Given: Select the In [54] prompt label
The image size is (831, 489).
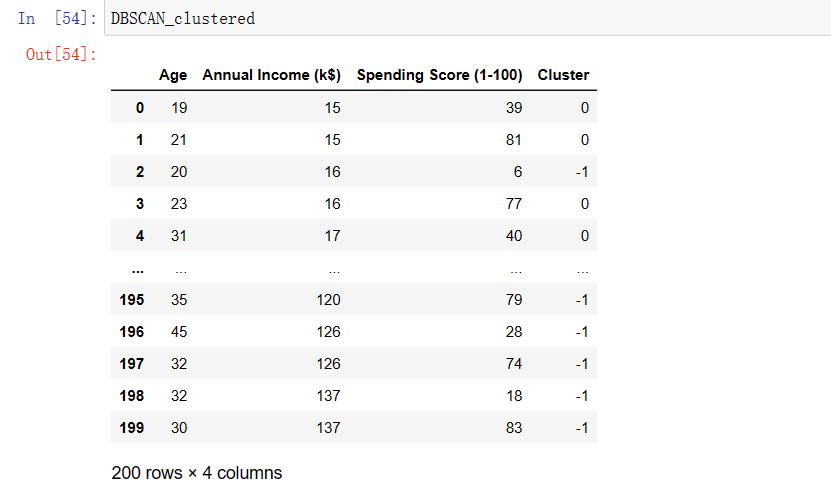Looking at the screenshot, I should tap(57, 19).
